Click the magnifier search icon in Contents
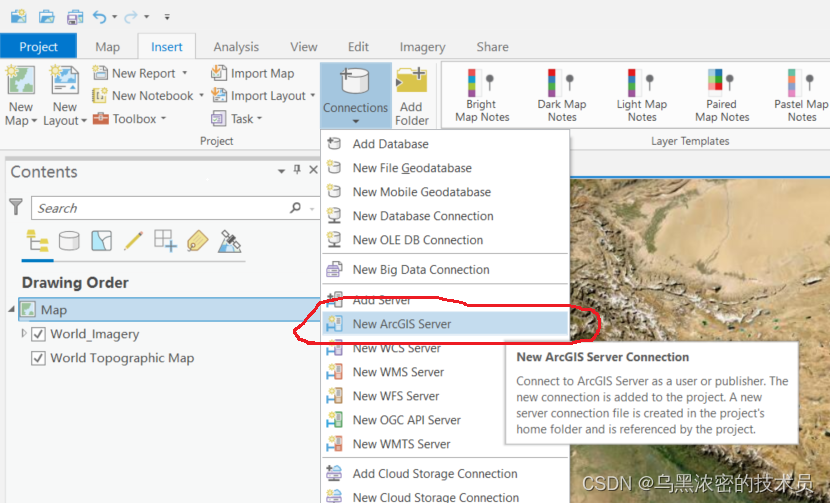Image resolution: width=830 pixels, height=503 pixels. click(295, 208)
